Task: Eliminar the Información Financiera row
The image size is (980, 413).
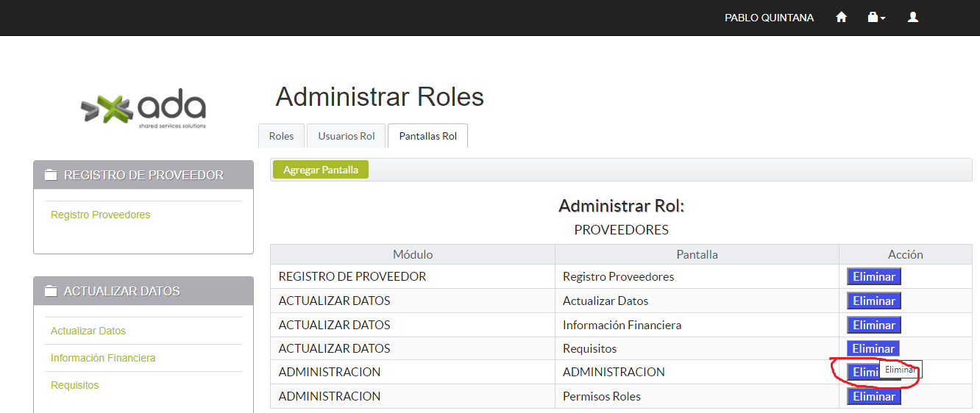Action: (x=873, y=325)
